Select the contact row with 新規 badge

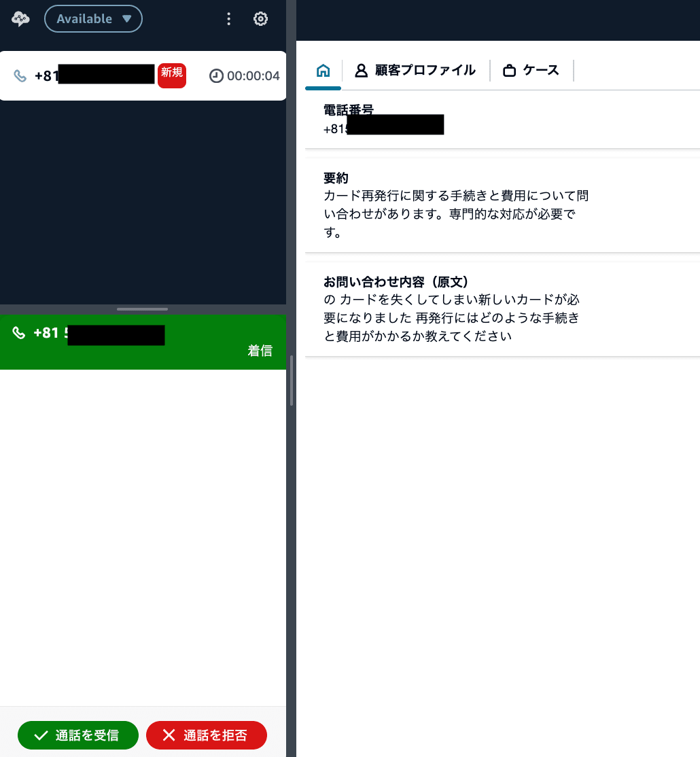tap(143, 76)
